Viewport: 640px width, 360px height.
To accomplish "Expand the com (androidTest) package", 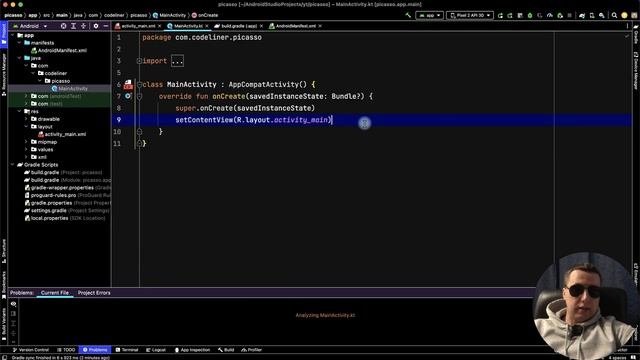I will (27, 96).
